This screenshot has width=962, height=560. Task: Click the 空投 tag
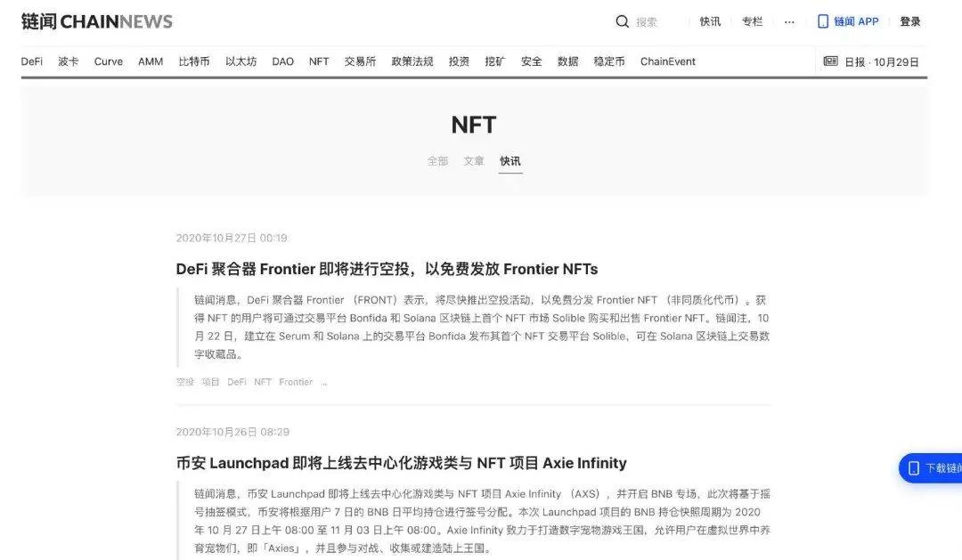[184, 382]
